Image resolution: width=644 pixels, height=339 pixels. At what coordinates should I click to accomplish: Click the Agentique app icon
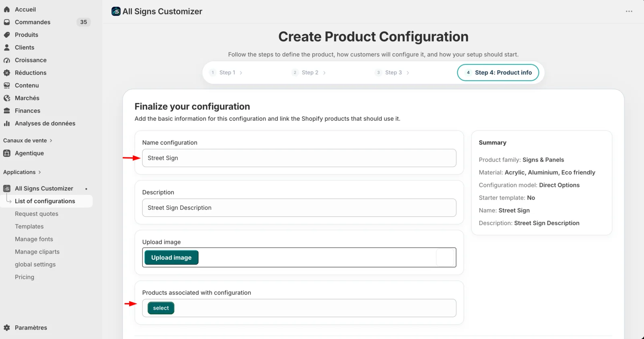[7, 153]
